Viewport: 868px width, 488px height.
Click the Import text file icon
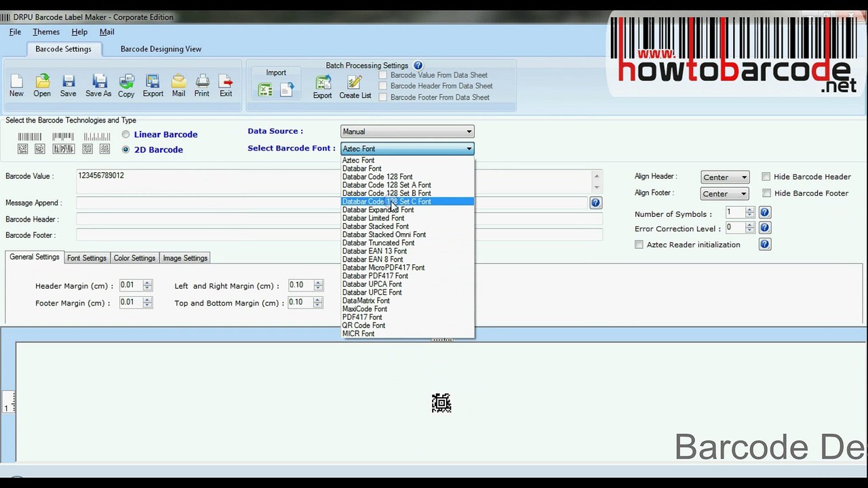(x=286, y=89)
